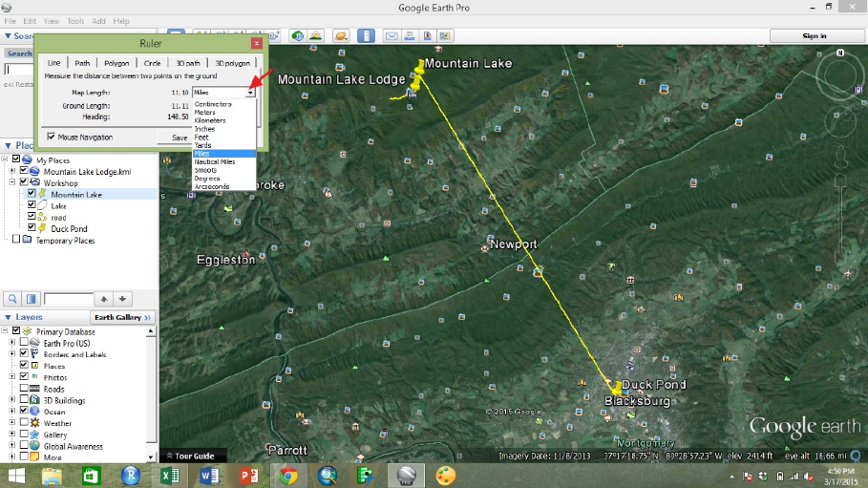Collapse the Workshop folder

click(11, 182)
